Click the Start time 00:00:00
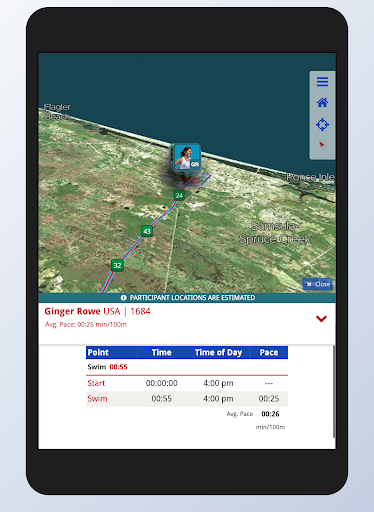 point(162,383)
